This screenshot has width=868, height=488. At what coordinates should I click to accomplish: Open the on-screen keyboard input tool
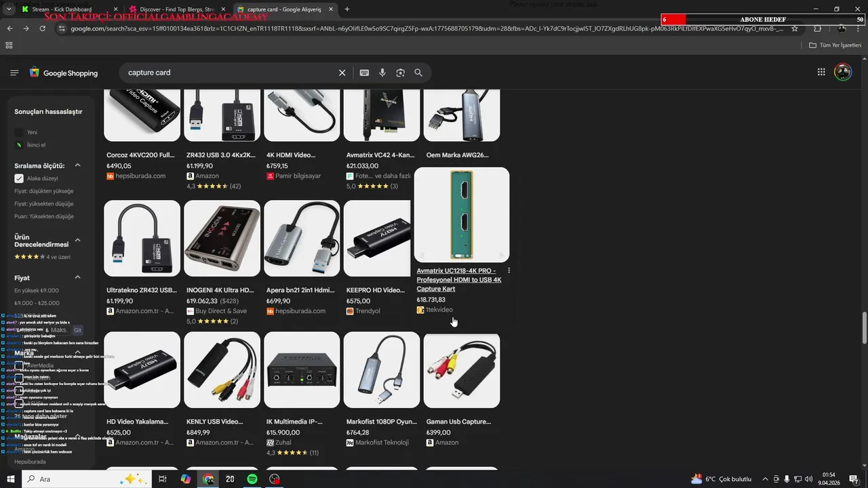pyautogui.click(x=364, y=73)
